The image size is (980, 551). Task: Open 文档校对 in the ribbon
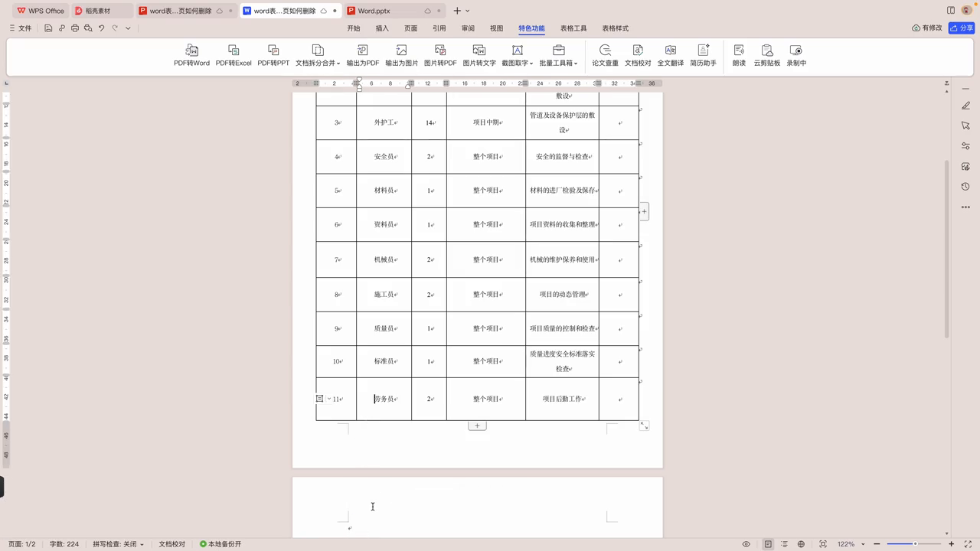pos(638,55)
